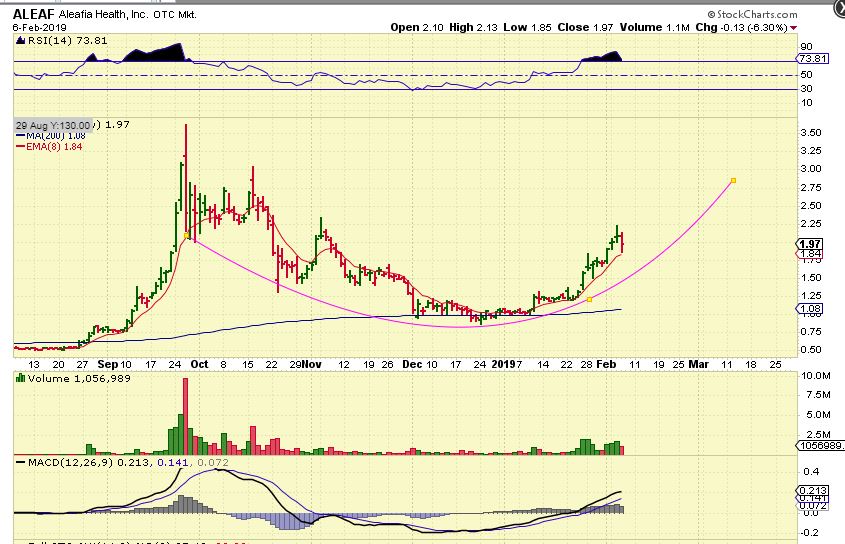The height and width of the screenshot is (544, 845).
Task: Click the Mar label on date axis
Action: click(698, 365)
